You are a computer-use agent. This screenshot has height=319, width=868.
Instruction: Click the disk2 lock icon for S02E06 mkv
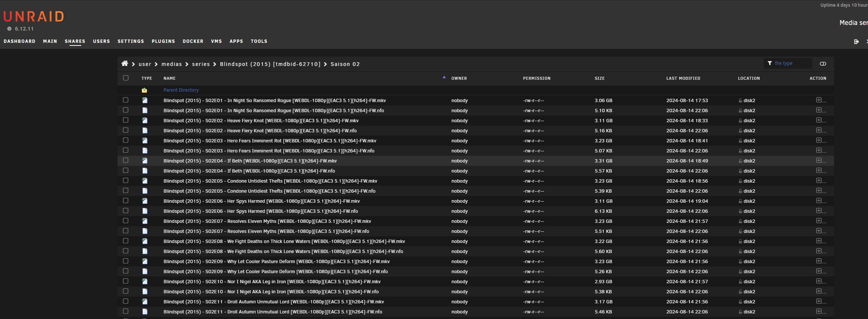740,201
